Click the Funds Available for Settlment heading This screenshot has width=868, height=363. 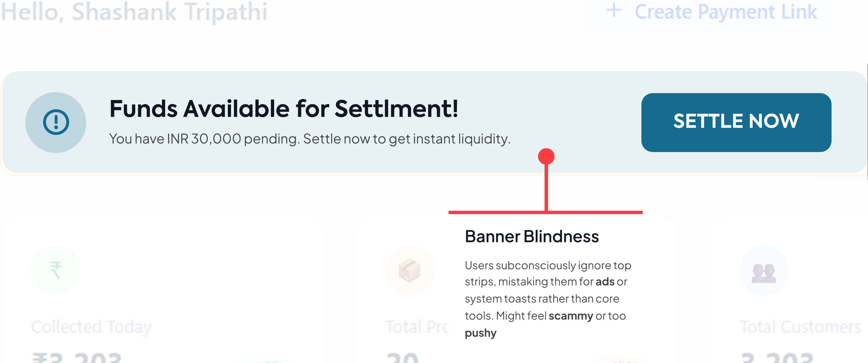(284, 109)
